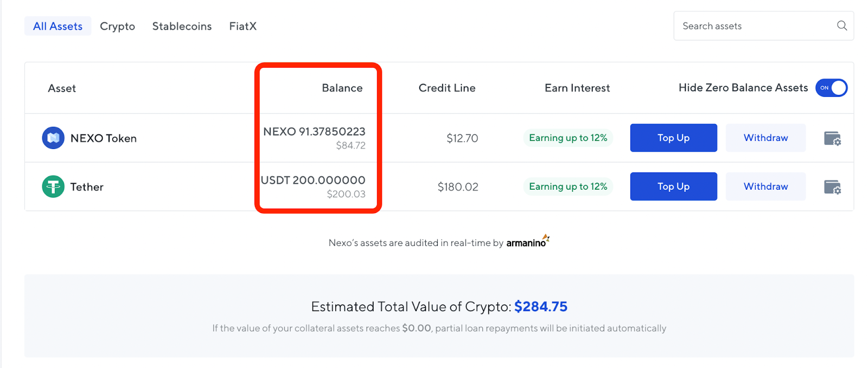Screen dimensions: 868x368
Task: Switch to the Crypto tab
Action: coord(117,26)
